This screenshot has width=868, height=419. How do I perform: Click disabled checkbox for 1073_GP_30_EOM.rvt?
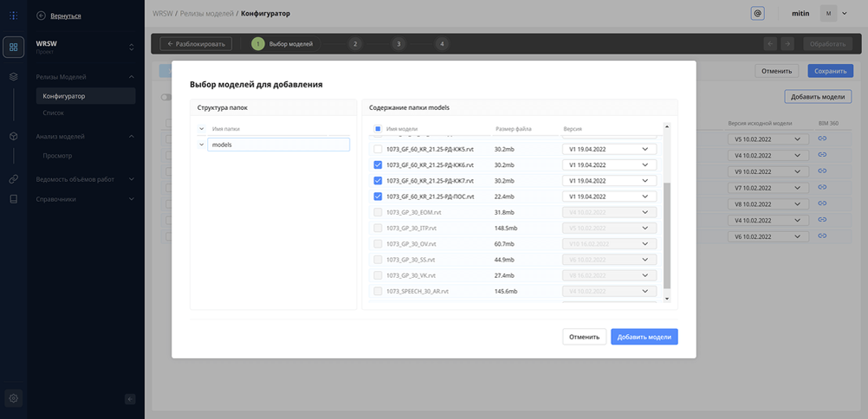(378, 213)
